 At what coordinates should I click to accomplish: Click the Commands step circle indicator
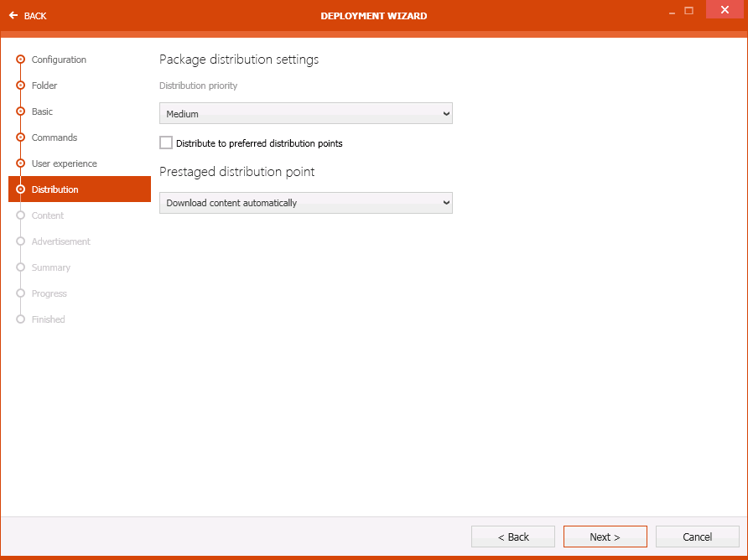tap(19, 137)
